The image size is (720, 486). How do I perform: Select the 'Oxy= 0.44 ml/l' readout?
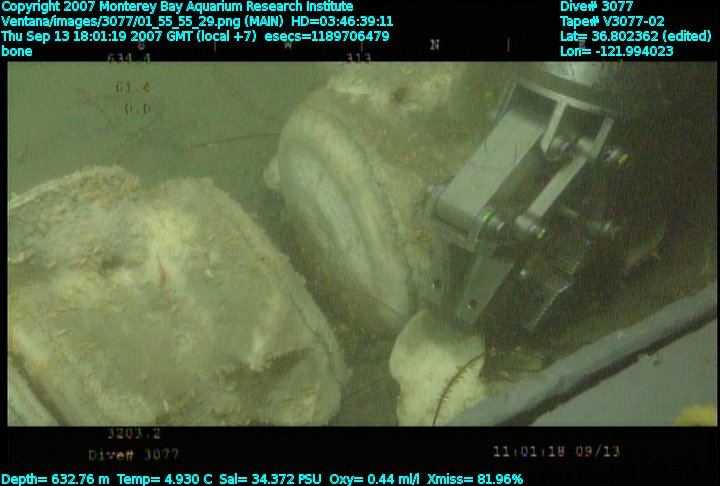pyautogui.click(x=374, y=479)
